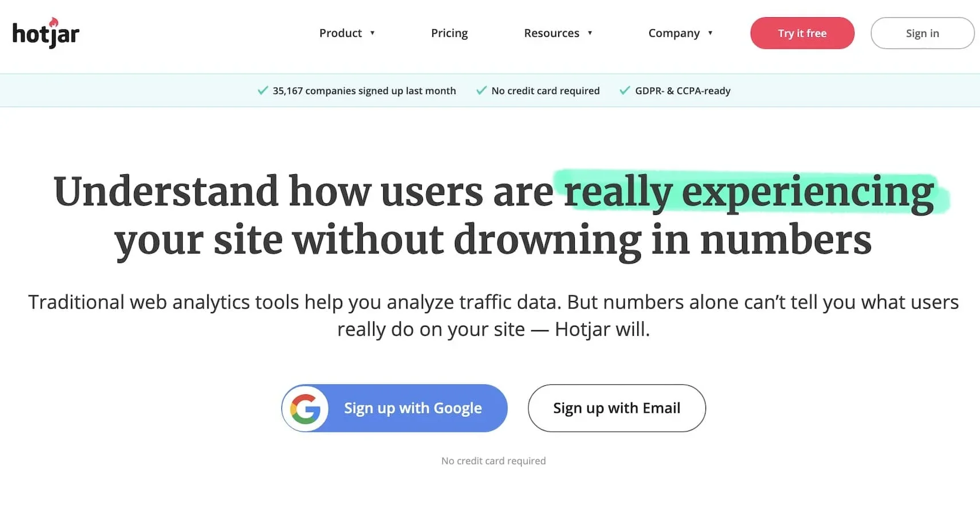
Task: Click the Google G icon
Action: click(305, 408)
